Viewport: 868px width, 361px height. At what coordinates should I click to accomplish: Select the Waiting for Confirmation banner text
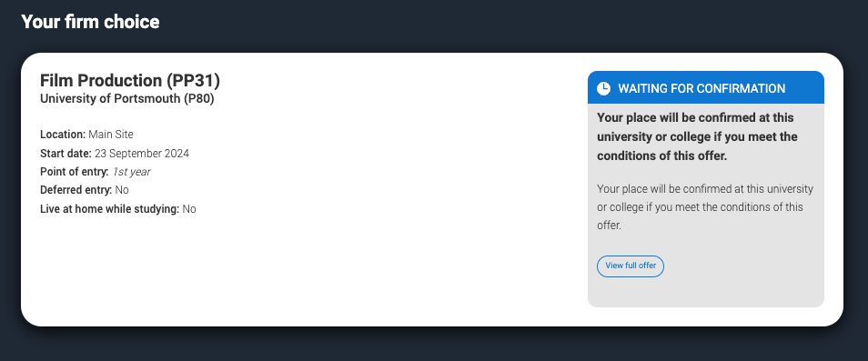[701, 88]
